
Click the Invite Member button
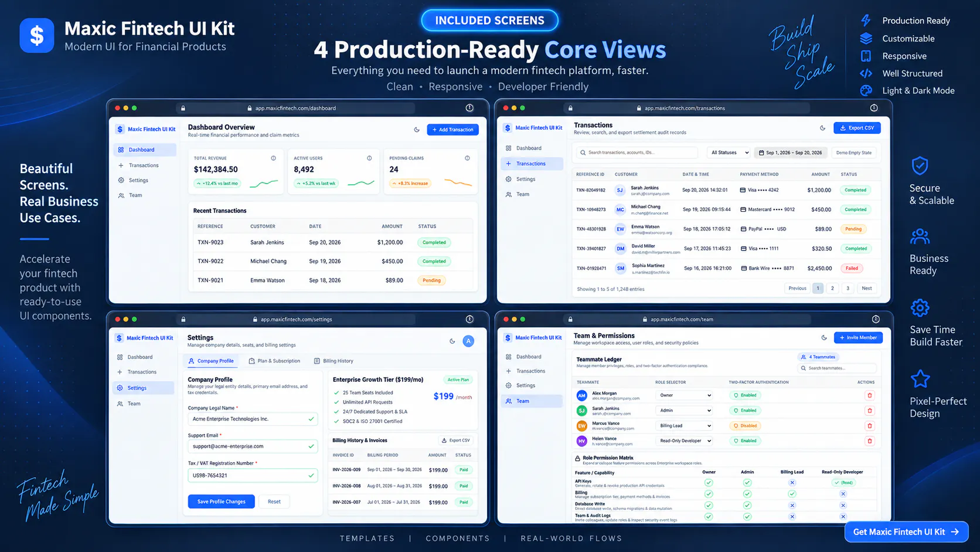(859, 338)
